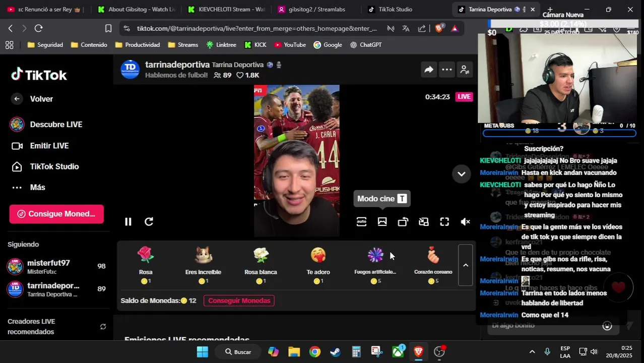The height and width of the screenshot is (363, 644).
Task: Open the KICK bookmark
Action: (255, 45)
